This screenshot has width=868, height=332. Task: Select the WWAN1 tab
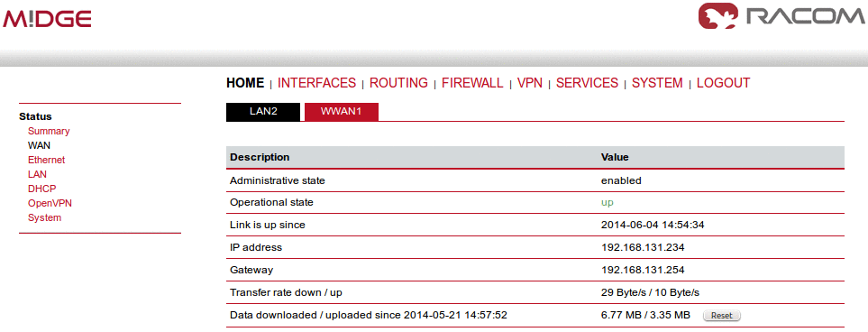coord(341,111)
